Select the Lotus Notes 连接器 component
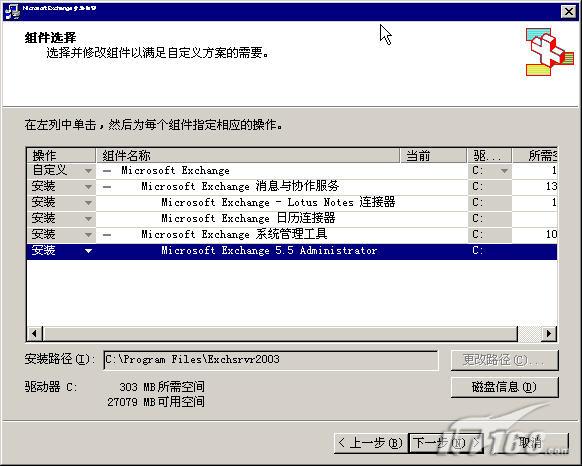582x466 pixels. 278,202
